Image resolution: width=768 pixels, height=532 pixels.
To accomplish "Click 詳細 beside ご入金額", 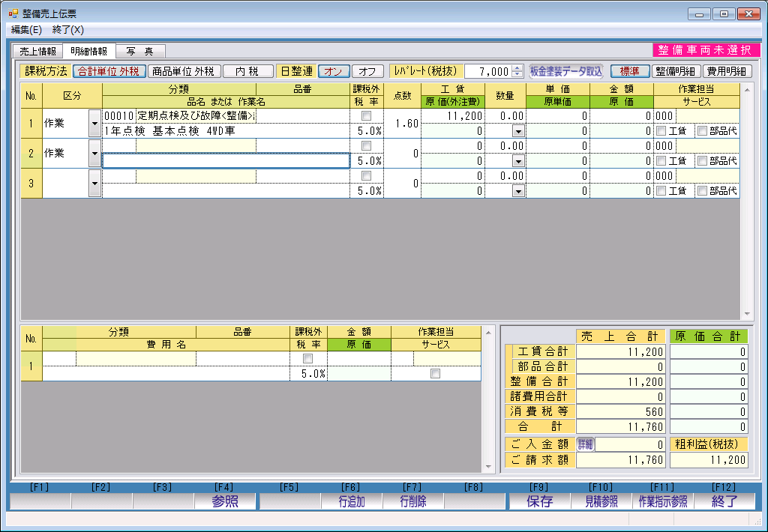I will 585,444.
